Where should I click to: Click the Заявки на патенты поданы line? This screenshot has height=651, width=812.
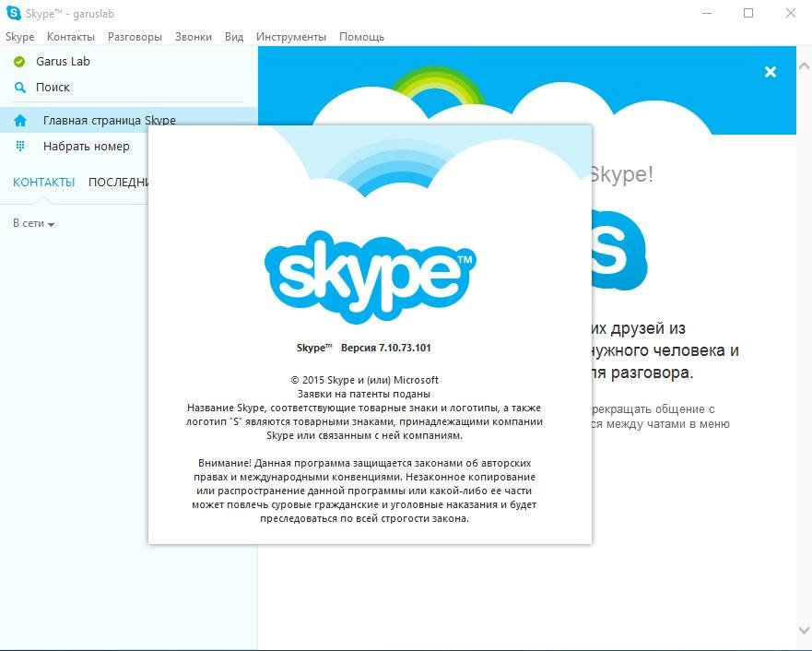click(x=364, y=394)
